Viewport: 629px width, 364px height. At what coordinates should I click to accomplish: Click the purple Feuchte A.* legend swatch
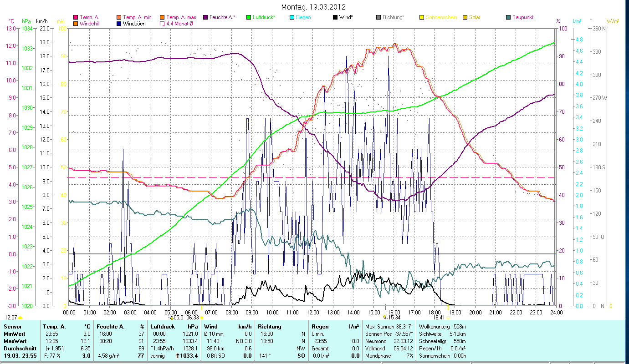pos(205,17)
